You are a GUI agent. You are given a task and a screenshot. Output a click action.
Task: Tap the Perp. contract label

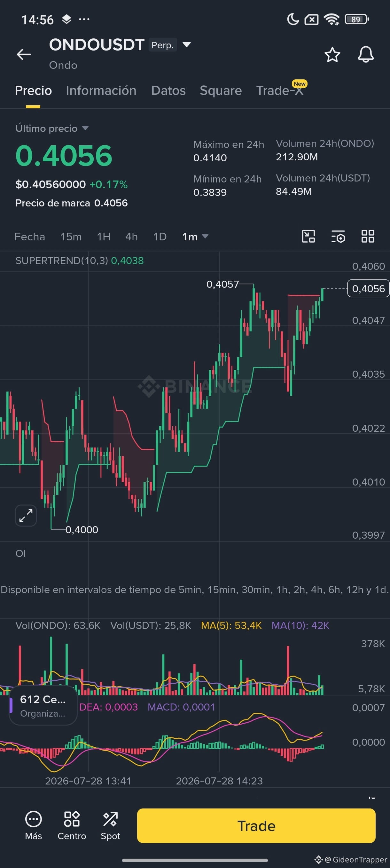(162, 45)
